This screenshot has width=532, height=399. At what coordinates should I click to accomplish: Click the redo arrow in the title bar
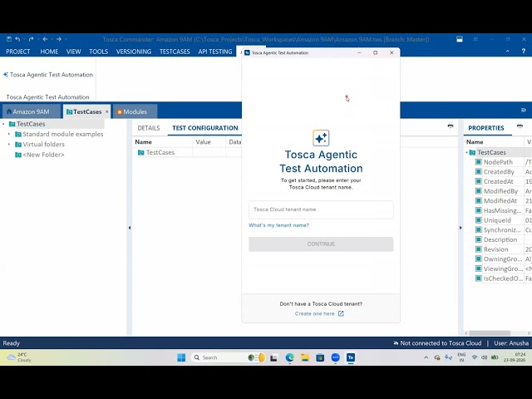[32, 39]
